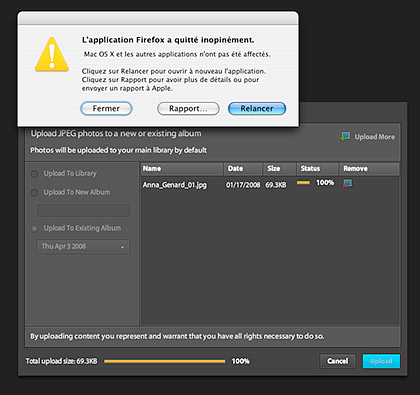Click the Total upload size: 69.3KB text
Image resolution: width=420 pixels, height=395 pixels.
coord(62,361)
